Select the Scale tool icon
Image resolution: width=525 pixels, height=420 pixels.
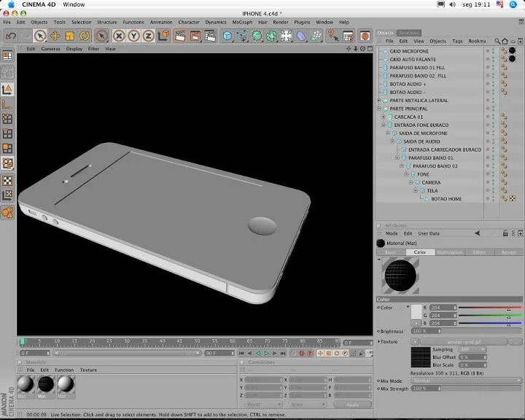tap(70, 36)
